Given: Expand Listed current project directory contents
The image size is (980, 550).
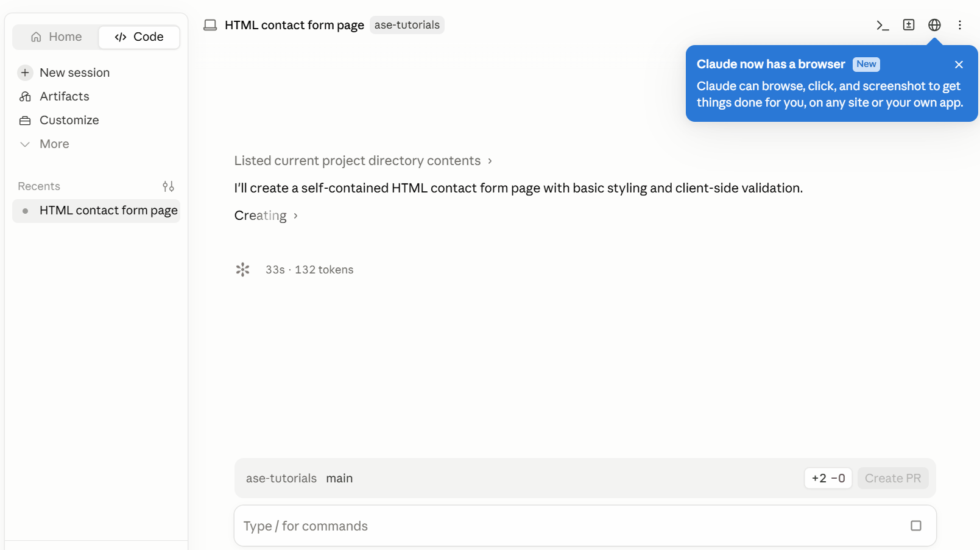Looking at the screenshot, I should point(363,161).
